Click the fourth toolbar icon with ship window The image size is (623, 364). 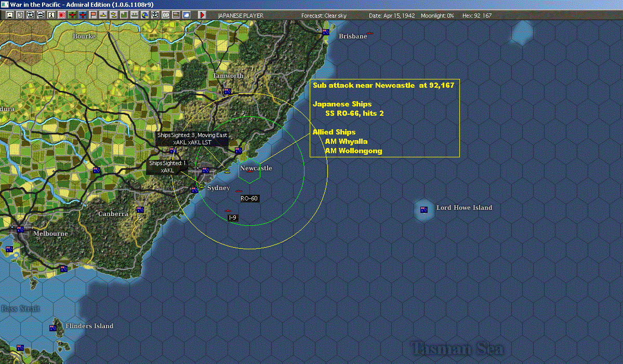pos(41,15)
